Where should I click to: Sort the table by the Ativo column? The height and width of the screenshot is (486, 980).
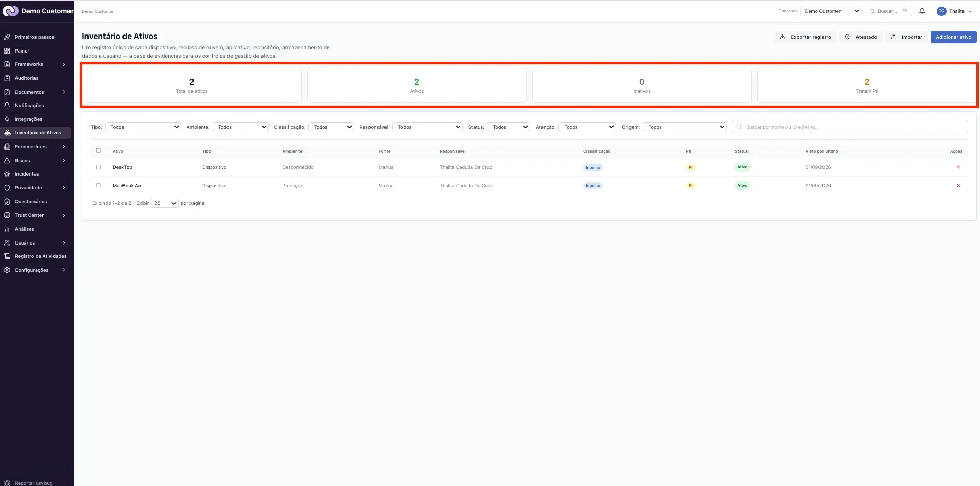coord(121,151)
